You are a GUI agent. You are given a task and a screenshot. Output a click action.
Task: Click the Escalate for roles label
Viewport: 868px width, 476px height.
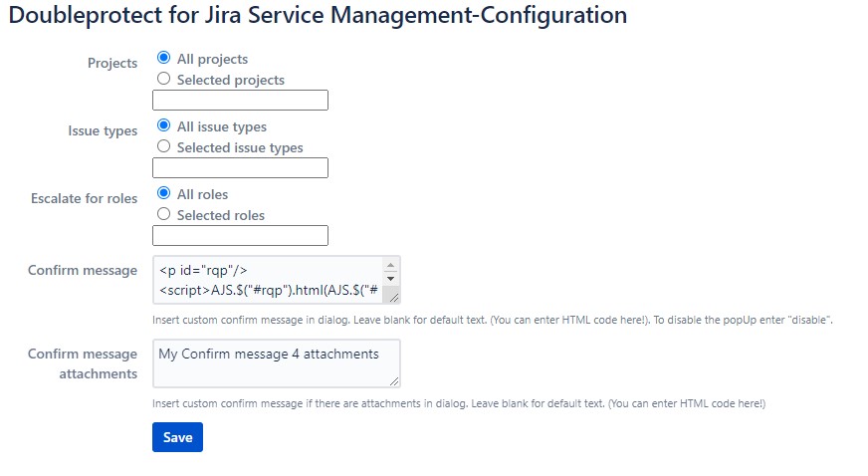[x=84, y=198]
